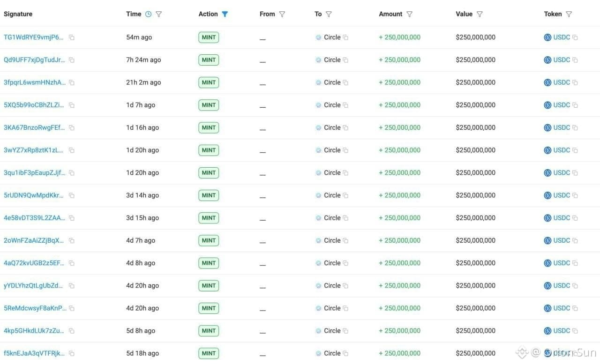Copy the signature starting with Qd9UFF7xjDgTudJr

coord(72,60)
